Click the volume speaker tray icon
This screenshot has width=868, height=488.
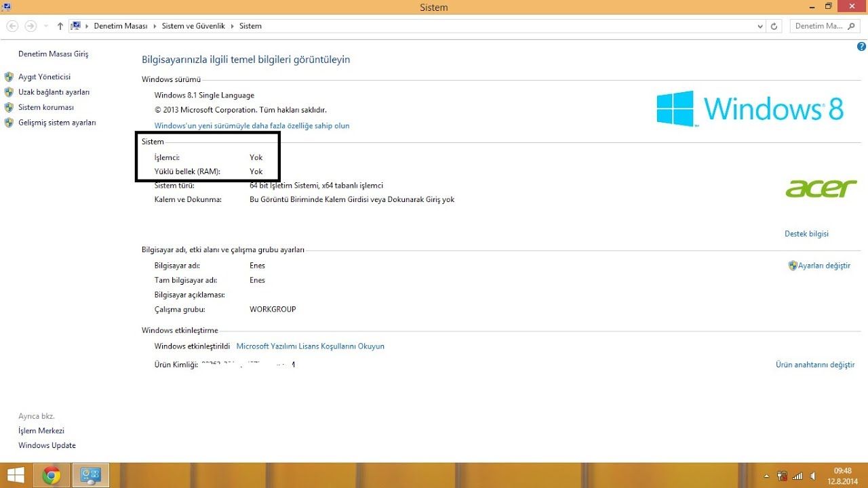812,476
